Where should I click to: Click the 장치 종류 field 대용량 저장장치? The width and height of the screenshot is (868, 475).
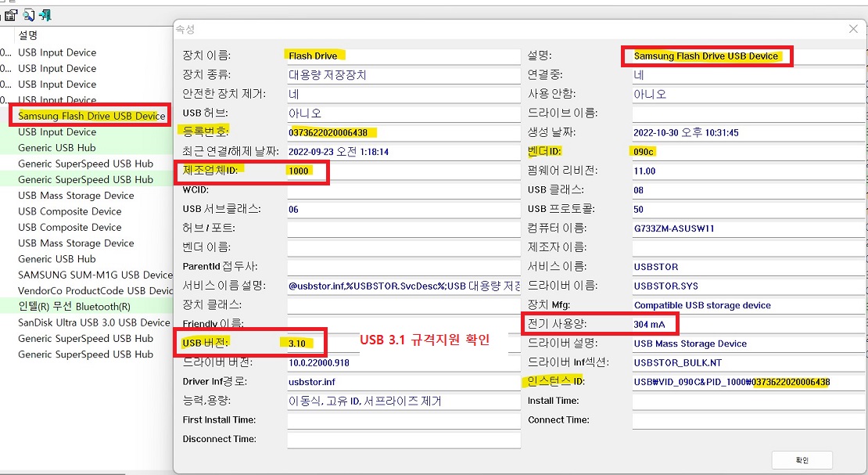pyautogui.click(x=404, y=75)
